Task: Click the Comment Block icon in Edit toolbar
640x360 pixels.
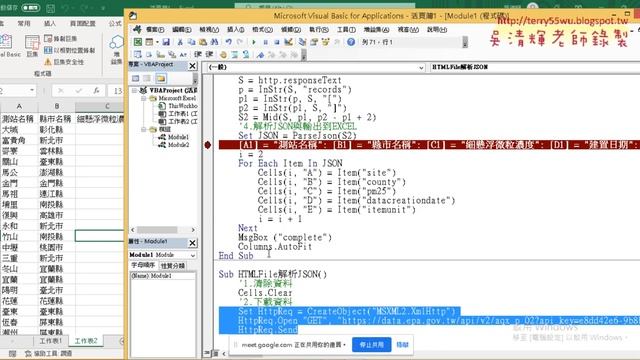Action: pyautogui.click(x=235, y=55)
